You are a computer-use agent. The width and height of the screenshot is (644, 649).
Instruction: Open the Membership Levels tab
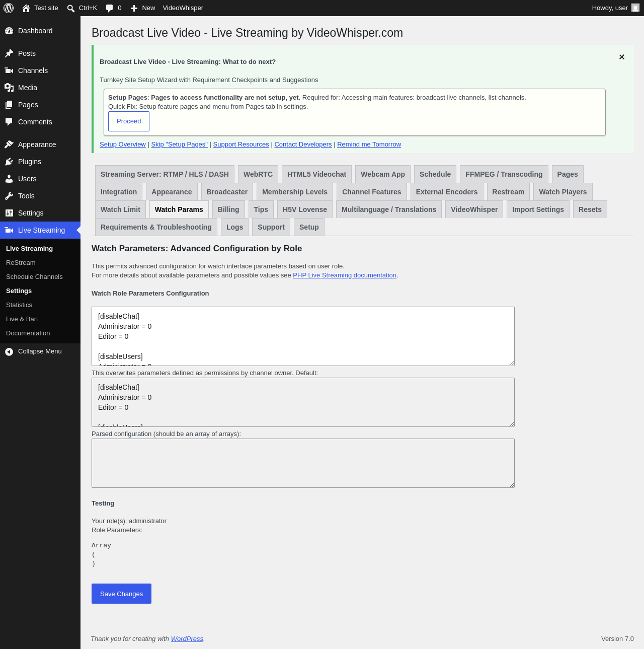pos(295,192)
